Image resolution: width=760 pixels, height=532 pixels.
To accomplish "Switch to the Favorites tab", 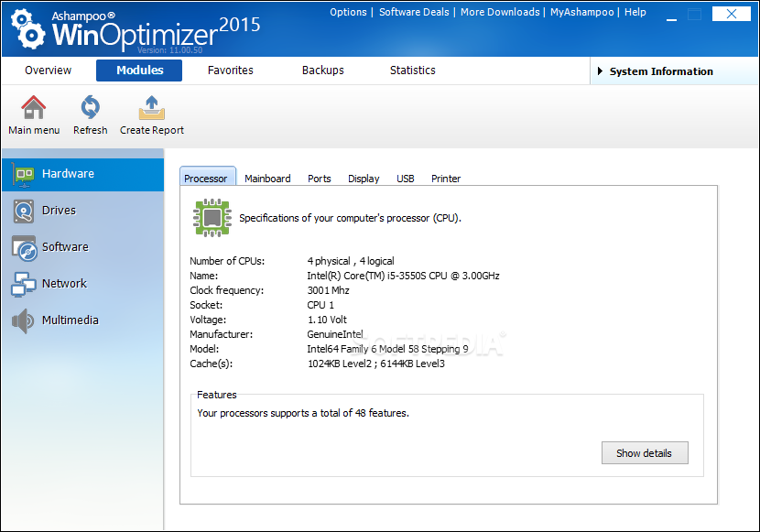I will (230, 71).
